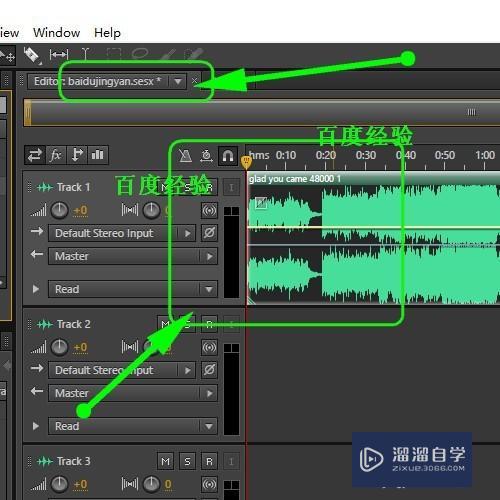Screen dimensions: 500x500
Task: Adjust Track 3 stereo pan knob
Action: [152, 484]
